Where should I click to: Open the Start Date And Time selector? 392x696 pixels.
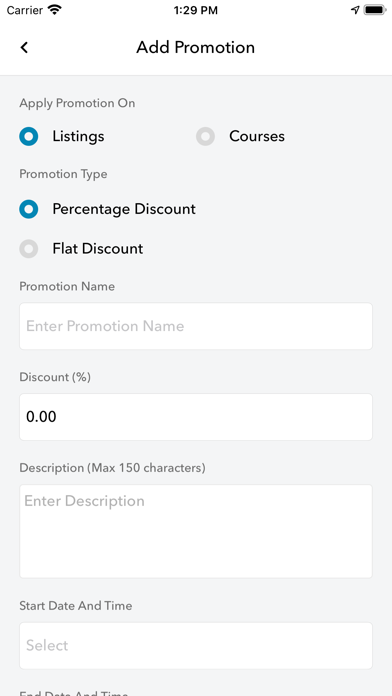click(x=196, y=645)
